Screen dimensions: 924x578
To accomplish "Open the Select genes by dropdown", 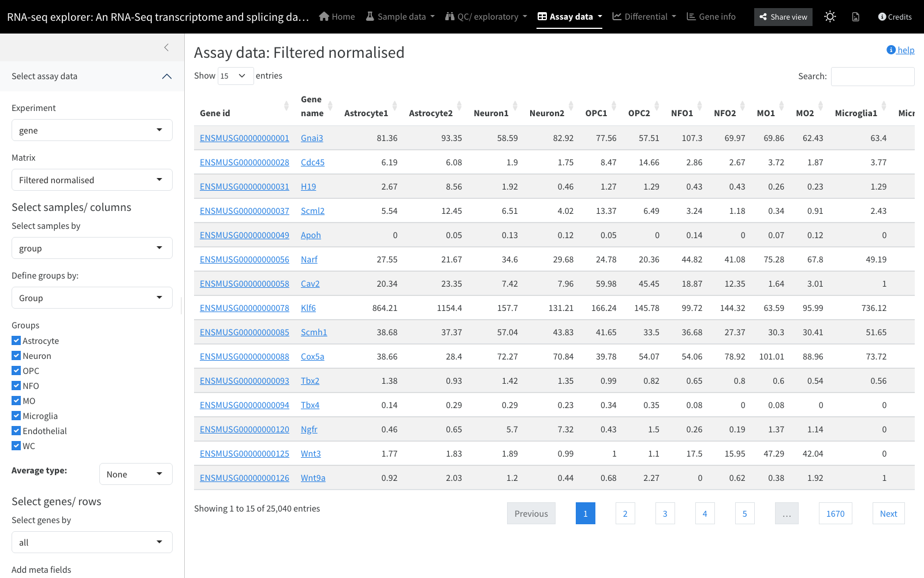I will (92, 542).
